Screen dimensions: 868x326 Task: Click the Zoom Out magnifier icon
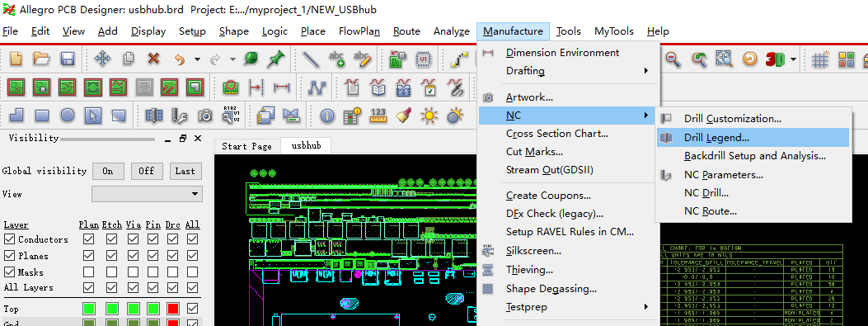(673, 59)
